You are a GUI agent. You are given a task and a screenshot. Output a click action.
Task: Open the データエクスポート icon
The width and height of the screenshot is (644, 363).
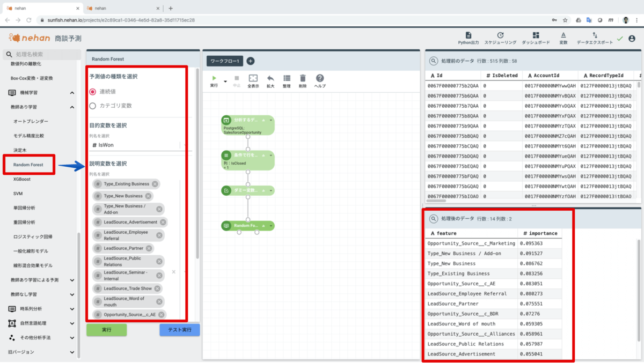tap(594, 35)
